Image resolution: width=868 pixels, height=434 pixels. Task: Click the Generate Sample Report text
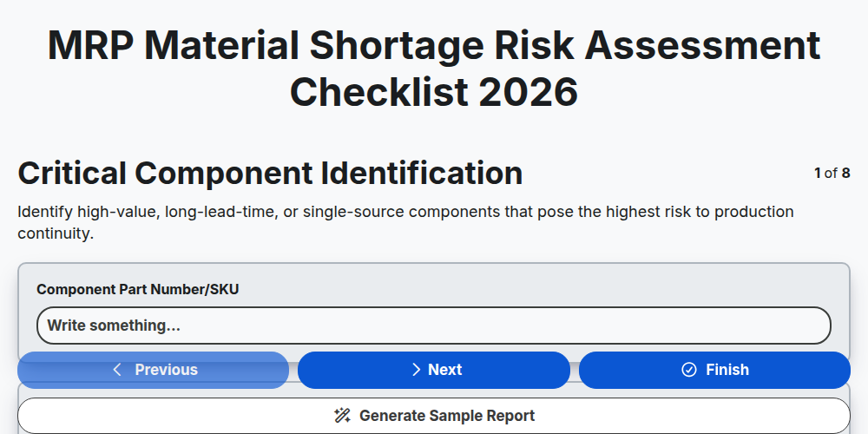tap(447, 416)
